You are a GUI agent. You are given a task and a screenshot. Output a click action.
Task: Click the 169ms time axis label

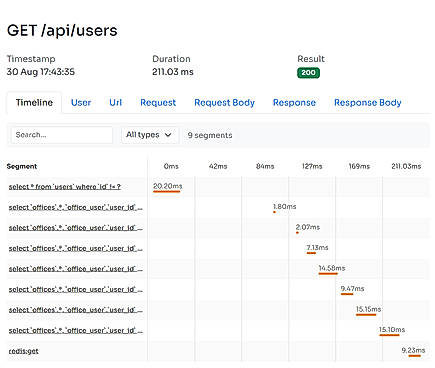coord(359,166)
